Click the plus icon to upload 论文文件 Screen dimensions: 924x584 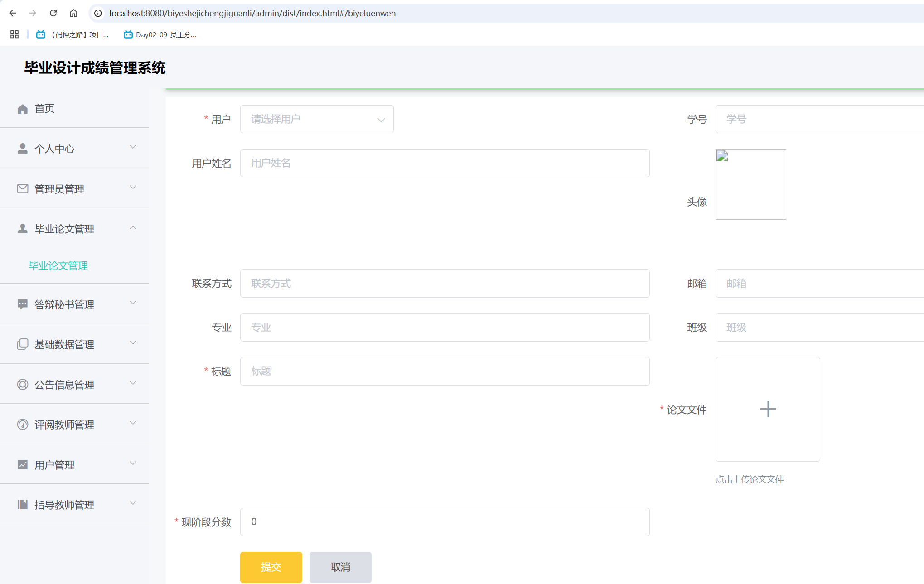pyautogui.click(x=768, y=409)
